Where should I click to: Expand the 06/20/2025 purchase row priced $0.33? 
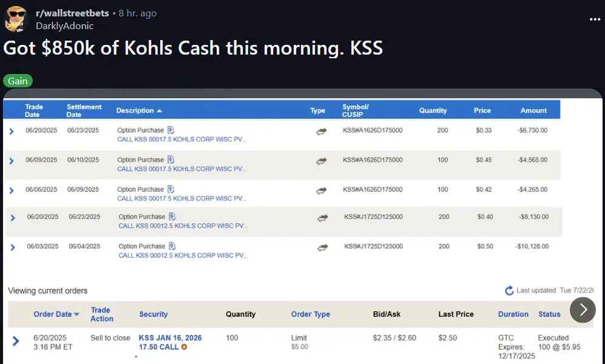(x=12, y=132)
